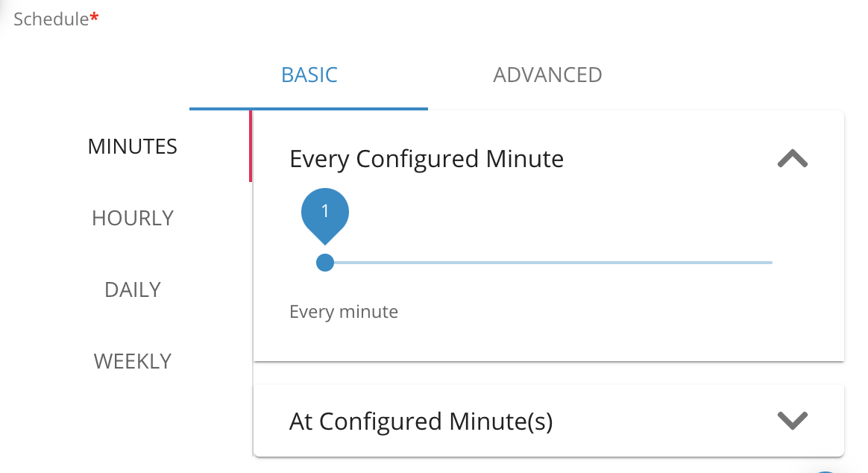Select the MINUTES schedule option
Image resolution: width=868 pixels, height=473 pixels.
point(133,146)
